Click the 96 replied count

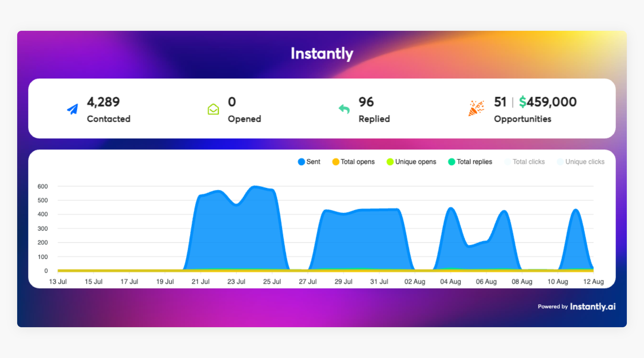coord(366,102)
